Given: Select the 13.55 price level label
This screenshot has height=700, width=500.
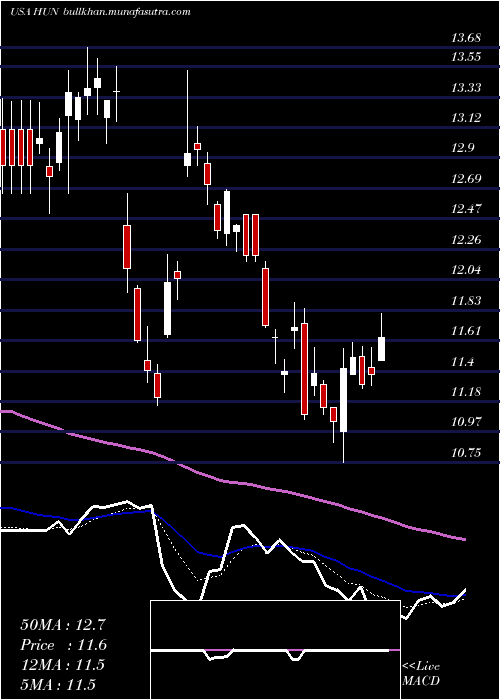Looking at the screenshot, I should [466, 57].
